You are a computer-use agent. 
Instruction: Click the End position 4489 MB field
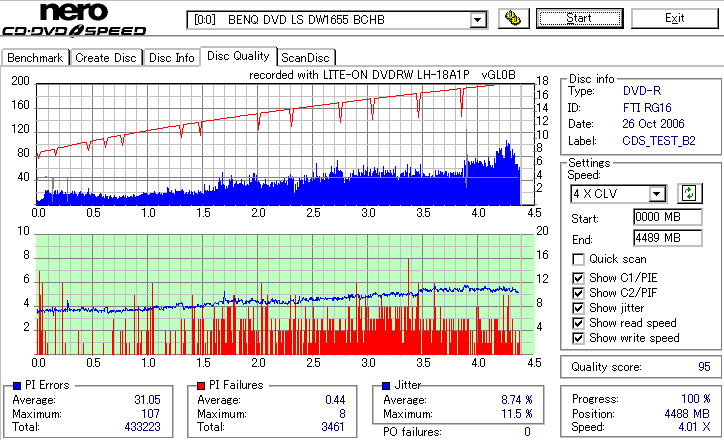point(668,238)
